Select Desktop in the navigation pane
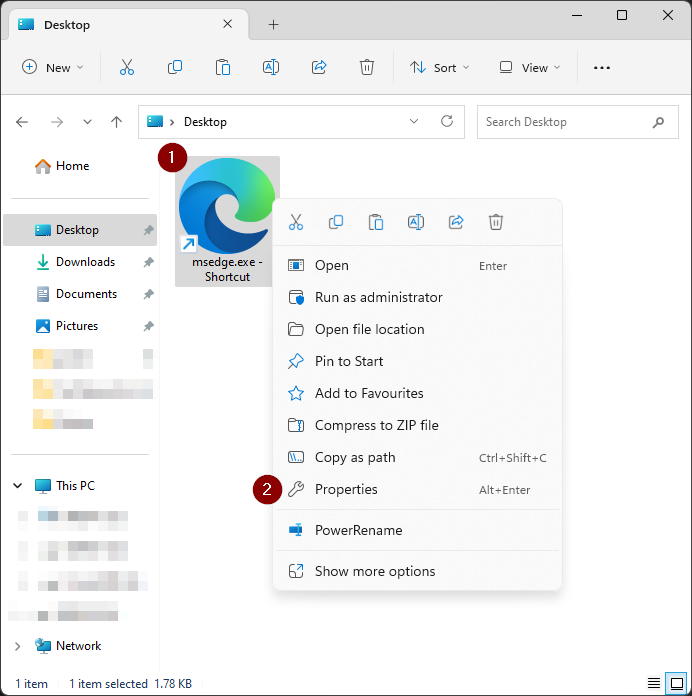Image resolution: width=692 pixels, height=696 pixels. click(80, 230)
